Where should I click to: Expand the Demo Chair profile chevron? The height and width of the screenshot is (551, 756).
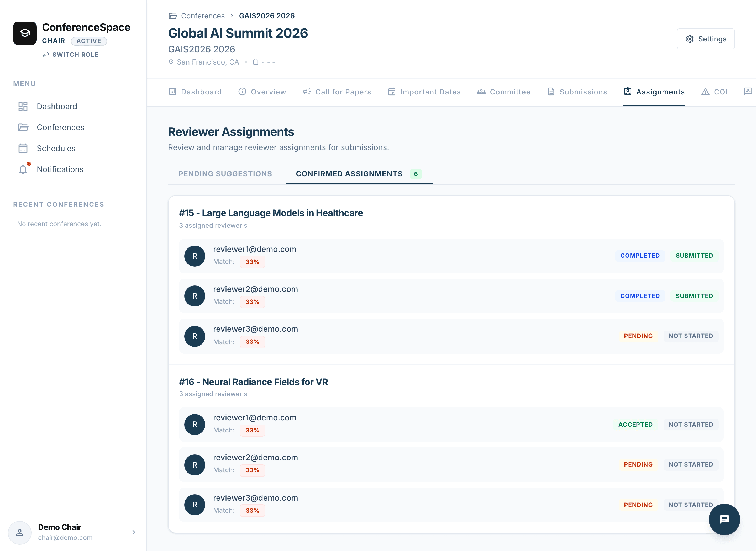[134, 532]
